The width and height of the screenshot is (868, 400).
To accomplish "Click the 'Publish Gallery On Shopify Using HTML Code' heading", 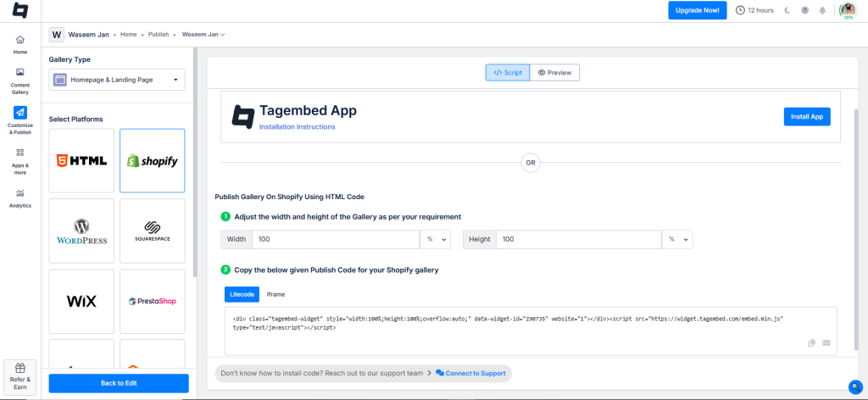I will pyautogui.click(x=290, y=197).
